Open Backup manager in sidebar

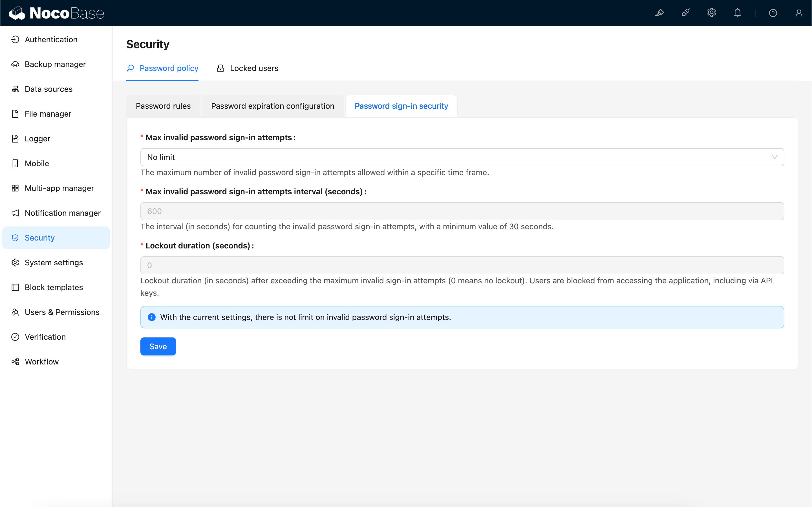click(55, 65)
